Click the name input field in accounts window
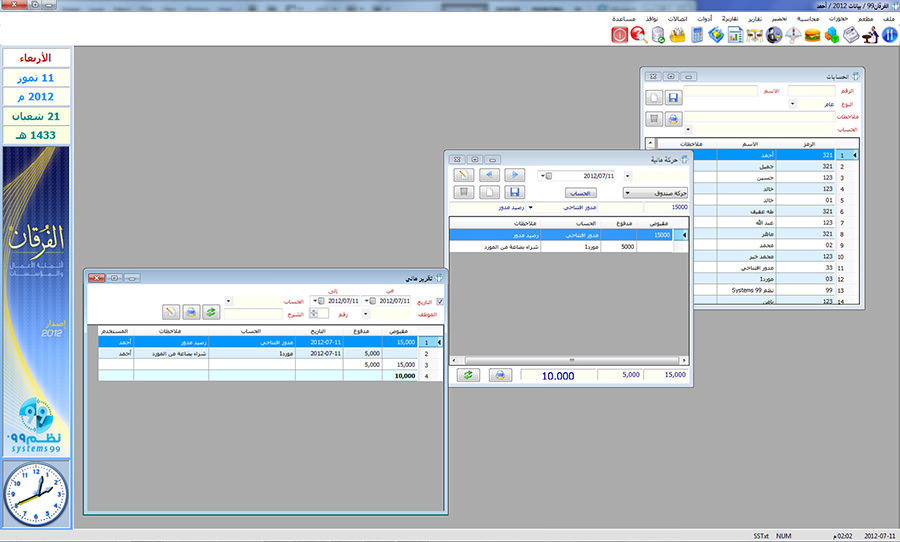Viewport: 900px width, 542px height. click(721, 91)
